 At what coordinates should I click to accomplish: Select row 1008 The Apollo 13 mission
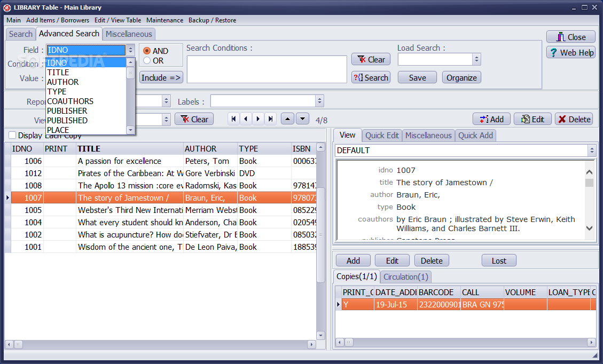163,186
